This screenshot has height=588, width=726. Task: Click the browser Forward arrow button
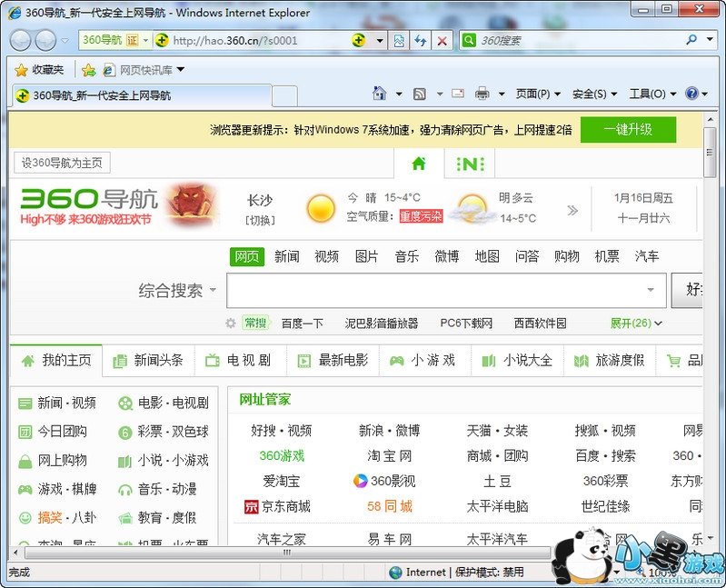(45, 41)
